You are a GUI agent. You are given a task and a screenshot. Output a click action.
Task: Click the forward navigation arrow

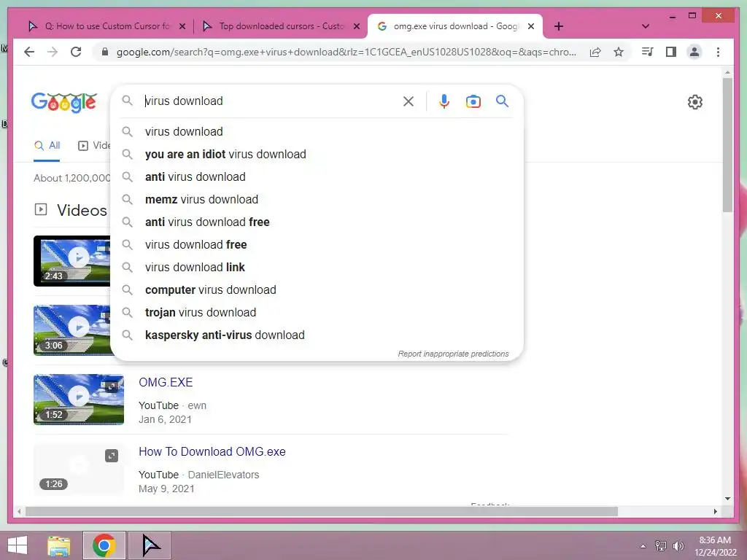53,52
